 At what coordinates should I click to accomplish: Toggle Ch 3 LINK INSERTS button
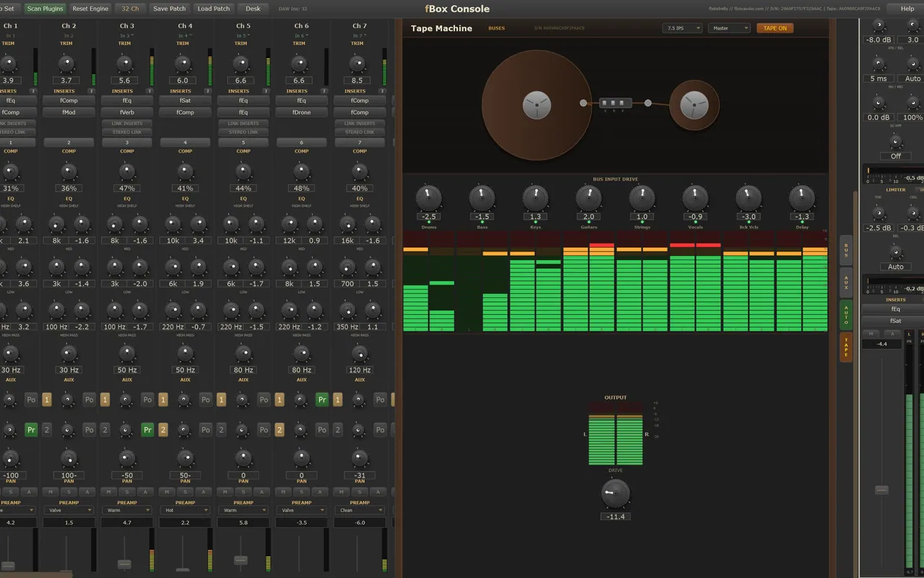coord(127,124)
